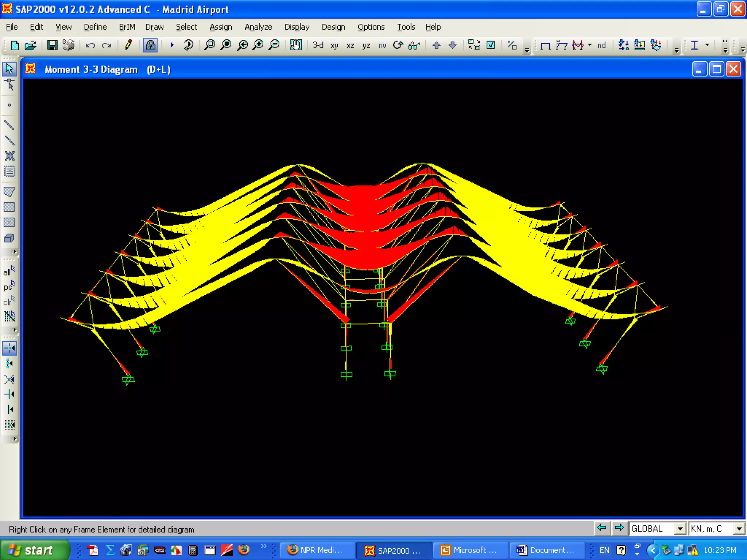Open the New Model icon
This screenshot has height=560, width=747.
point(15,45)
